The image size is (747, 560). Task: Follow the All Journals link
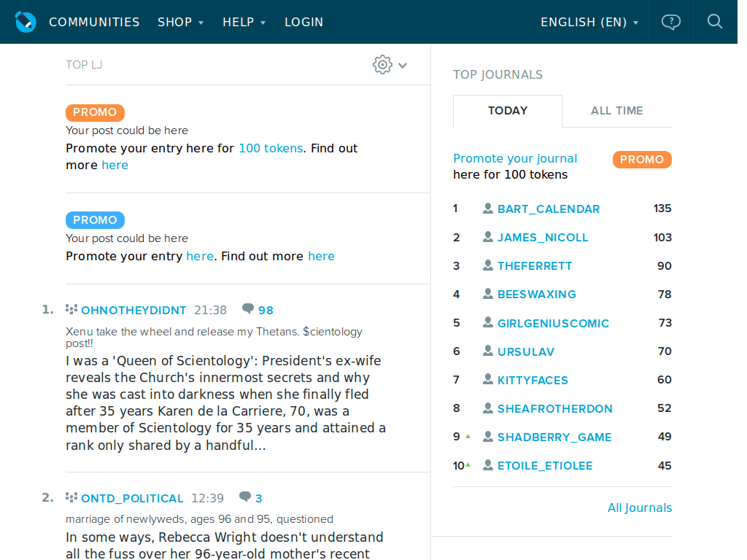[640, 507]
